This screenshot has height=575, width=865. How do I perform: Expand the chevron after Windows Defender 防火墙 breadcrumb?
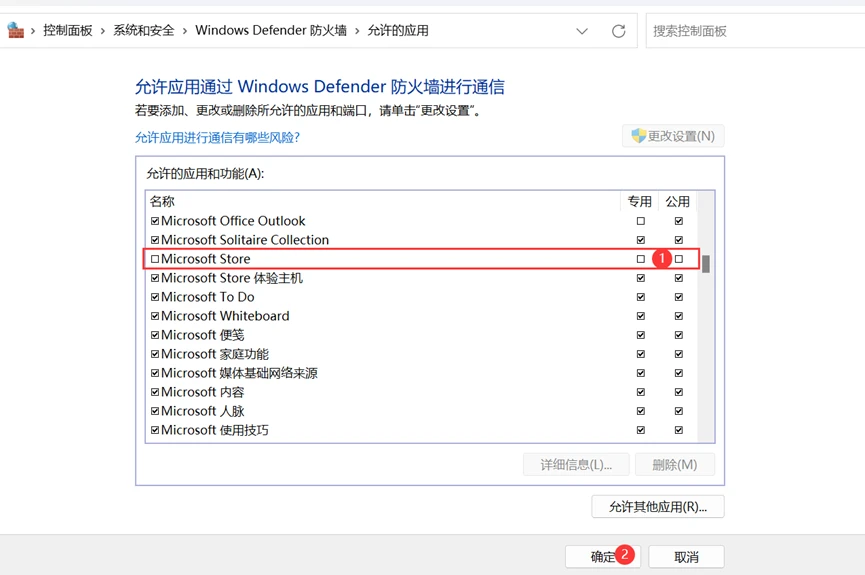pos(357,31)
